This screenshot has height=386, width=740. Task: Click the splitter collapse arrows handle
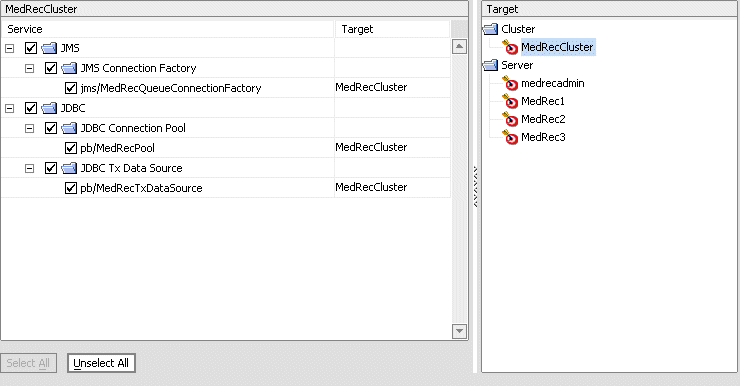click(x=476, y=186)
